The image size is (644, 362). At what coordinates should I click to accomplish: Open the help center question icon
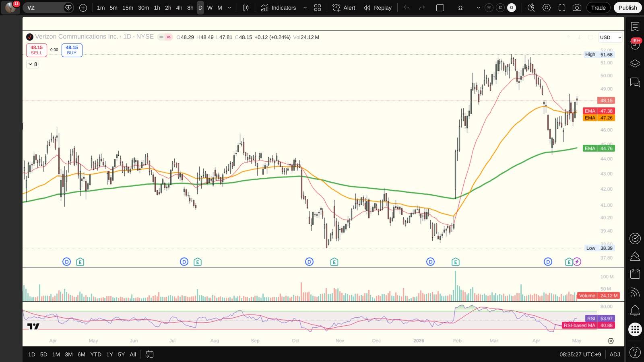(635, 353)
